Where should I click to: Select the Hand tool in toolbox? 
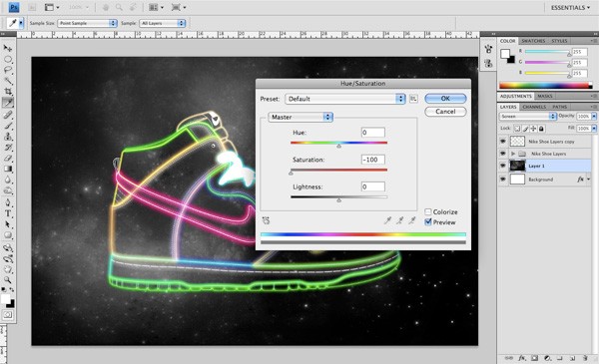click(8, 269)
